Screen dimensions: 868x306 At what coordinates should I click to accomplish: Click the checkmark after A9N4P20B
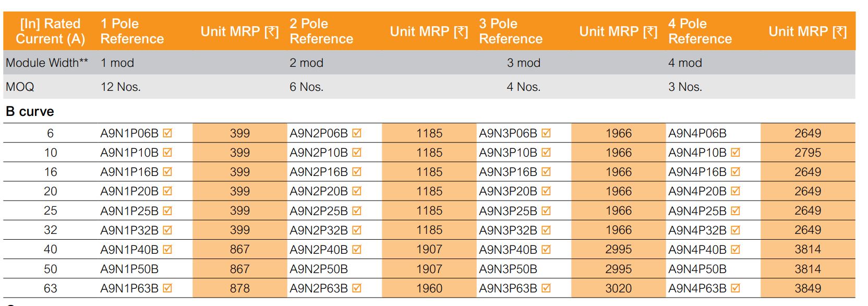click(x=736, y=191)
